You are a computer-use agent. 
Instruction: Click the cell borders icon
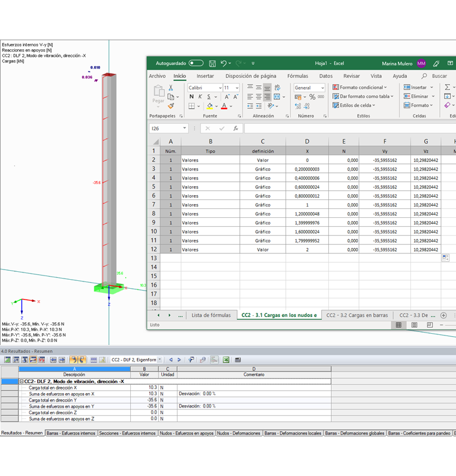tap(191, 106)
